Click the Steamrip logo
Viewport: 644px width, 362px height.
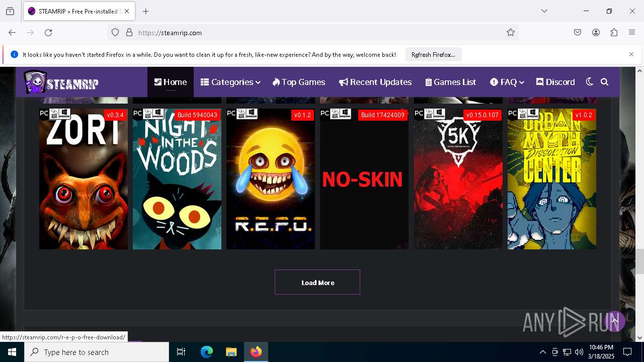pos(61,82)
